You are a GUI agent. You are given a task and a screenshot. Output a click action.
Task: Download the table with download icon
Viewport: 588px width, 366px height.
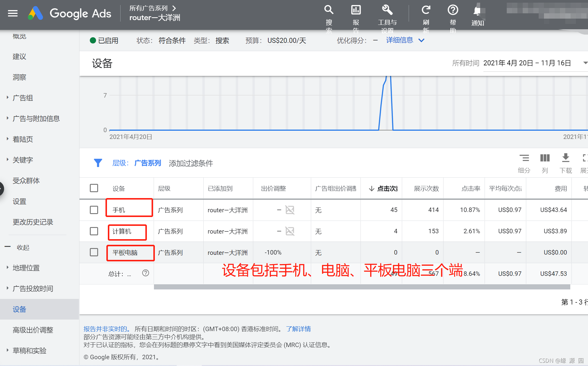[x=566, y=158]
